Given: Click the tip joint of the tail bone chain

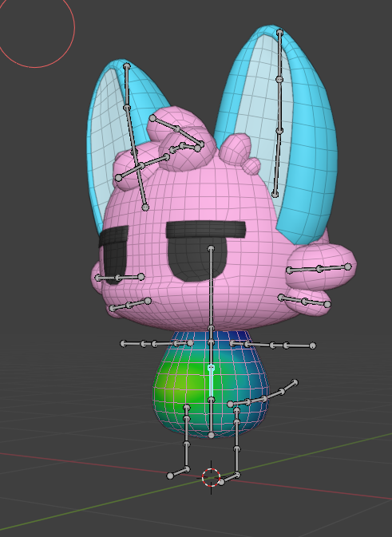Looking at the screenshot, I should click(x=295, y=382).
